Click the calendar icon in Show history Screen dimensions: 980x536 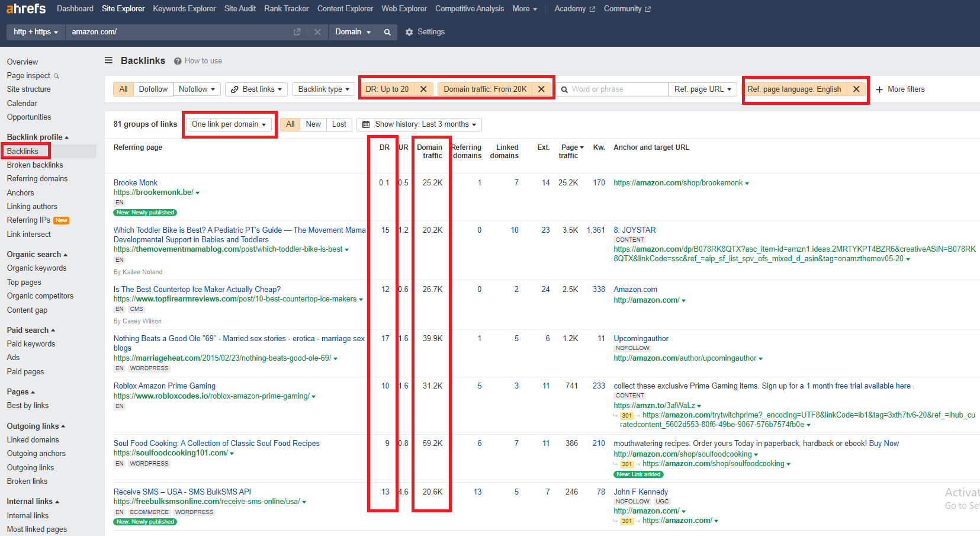click(x=366, y=124)
